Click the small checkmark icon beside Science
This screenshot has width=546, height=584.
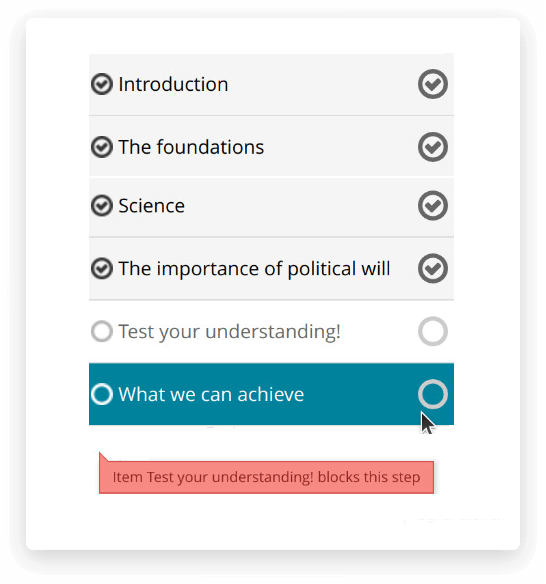pyautogui.click(x=102, y=206)
